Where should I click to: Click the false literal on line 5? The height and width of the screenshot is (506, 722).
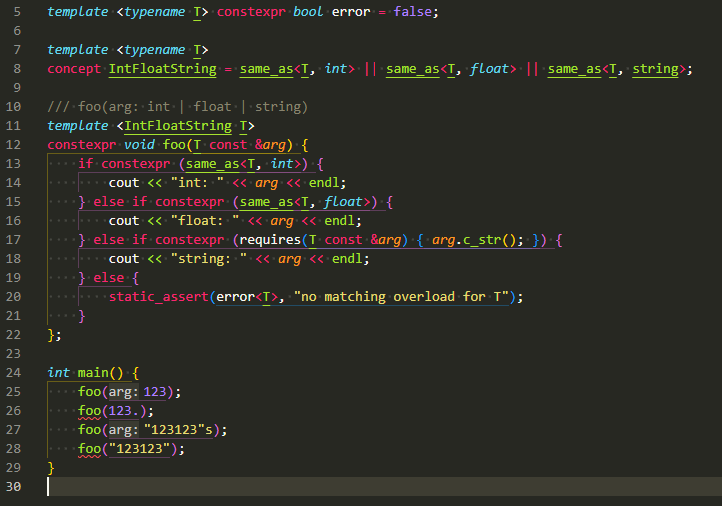[x=413, y=11]
